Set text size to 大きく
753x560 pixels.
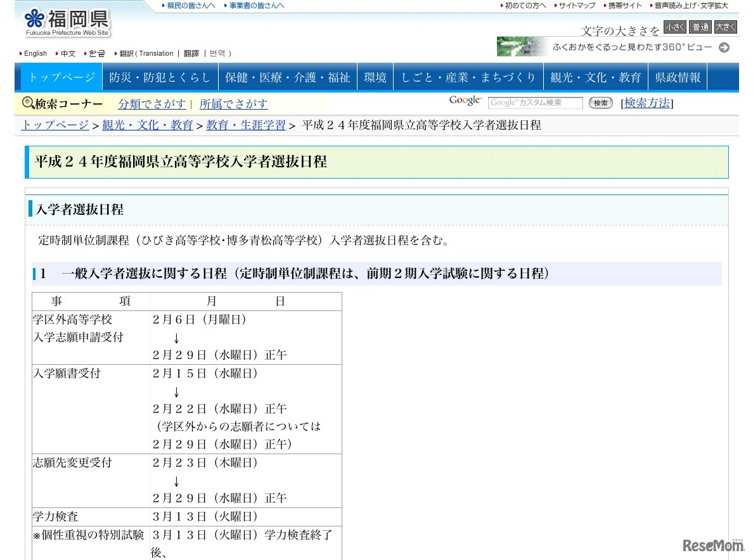(726, 27)
